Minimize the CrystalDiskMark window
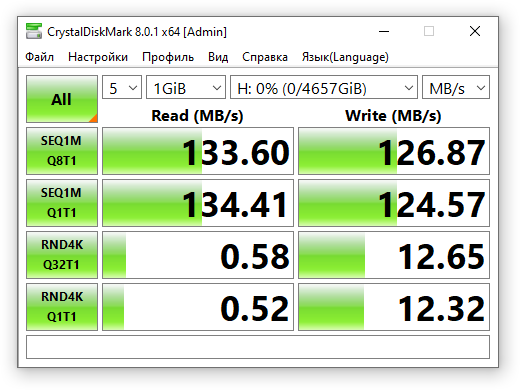This screenshot has height=390, width=520. [x=384, y=32]
